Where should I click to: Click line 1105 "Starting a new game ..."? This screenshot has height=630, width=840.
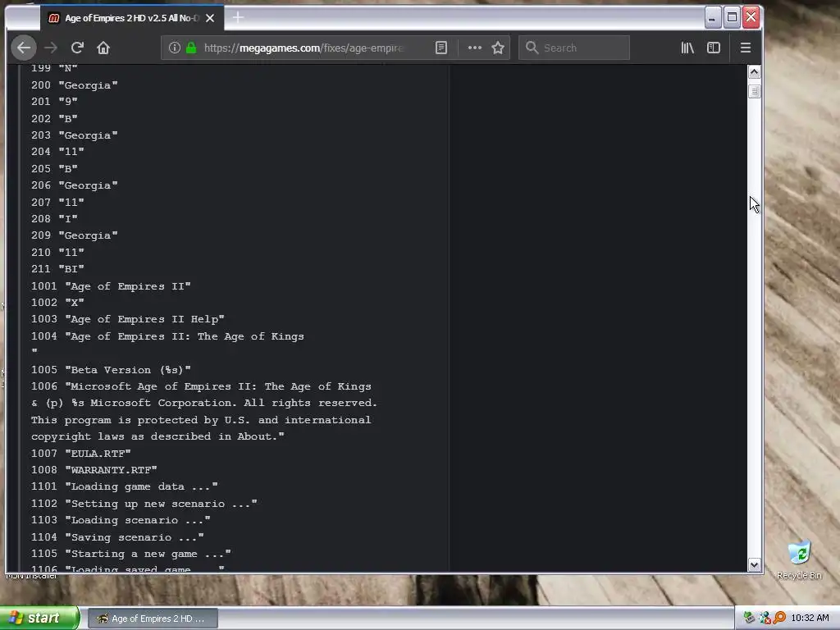130,554
